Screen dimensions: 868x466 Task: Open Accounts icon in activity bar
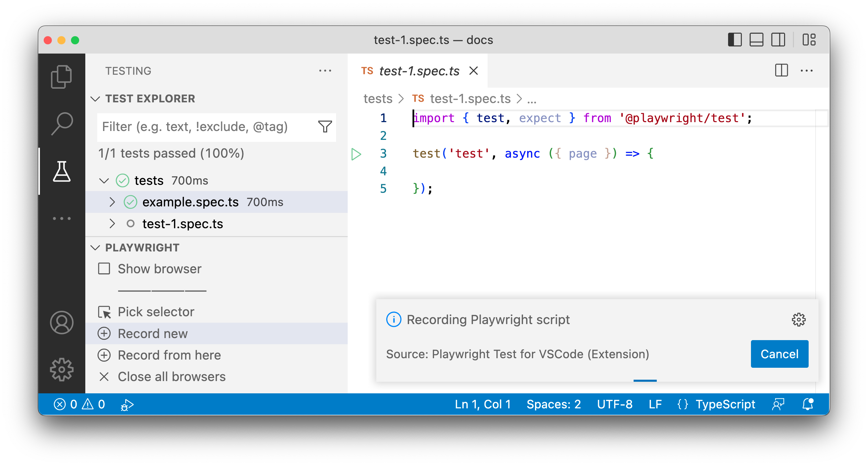point(62,322)
